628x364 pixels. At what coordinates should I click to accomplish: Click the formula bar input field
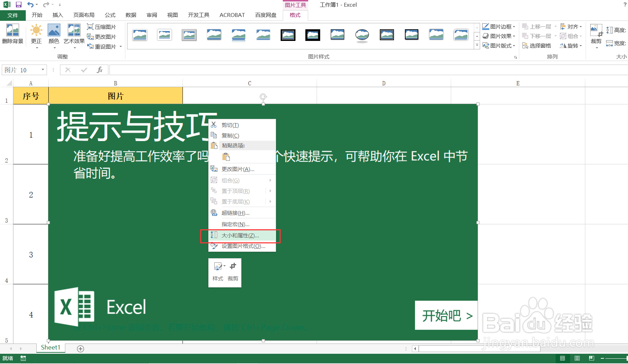(368, 70)
